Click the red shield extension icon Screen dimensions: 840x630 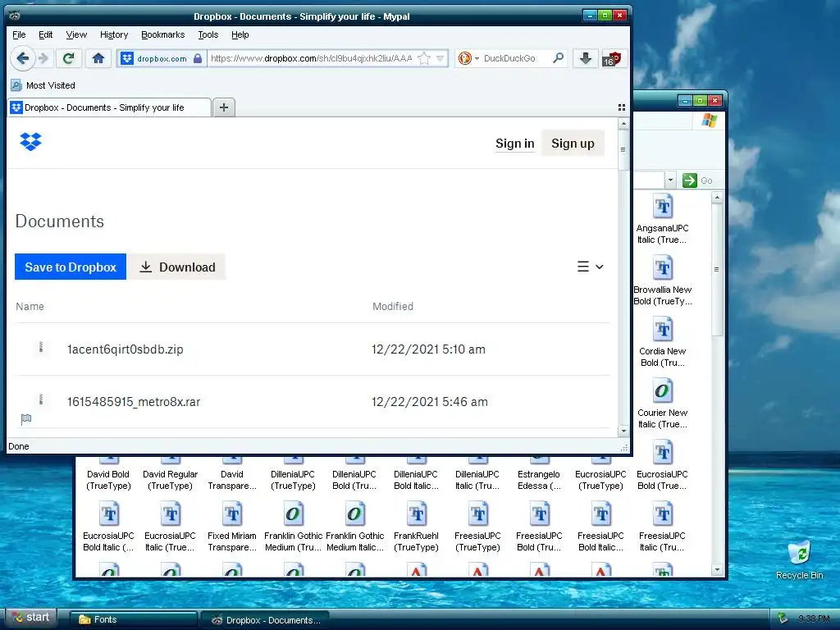(x=611, y=58)
